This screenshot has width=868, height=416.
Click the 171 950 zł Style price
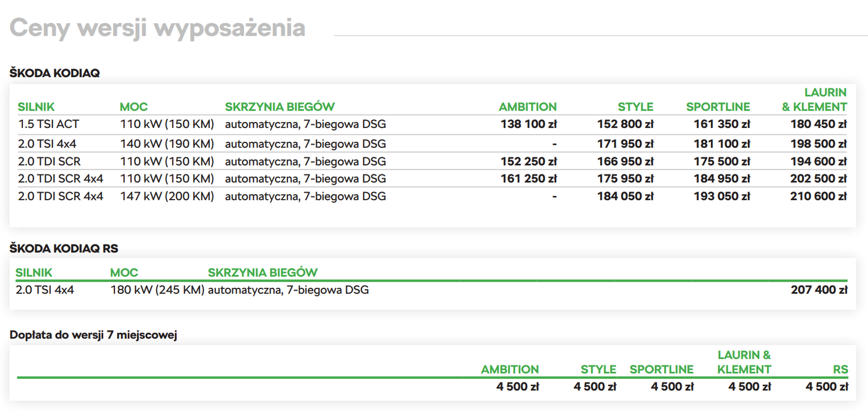coord(625,144)
